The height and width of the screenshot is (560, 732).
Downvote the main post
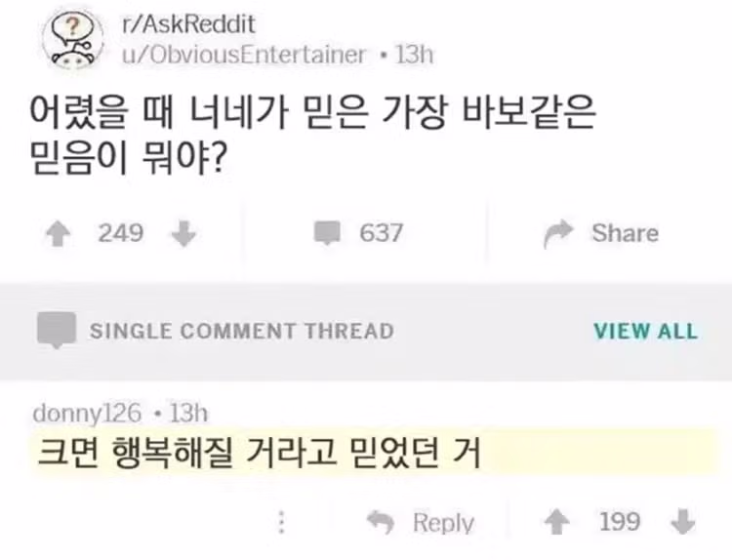click(x=183, y=233)
